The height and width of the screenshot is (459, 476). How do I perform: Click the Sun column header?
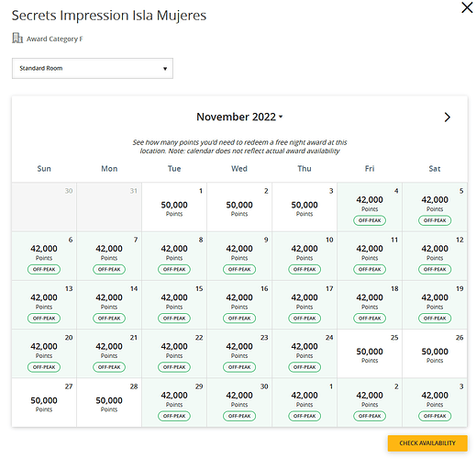[44, 169]
